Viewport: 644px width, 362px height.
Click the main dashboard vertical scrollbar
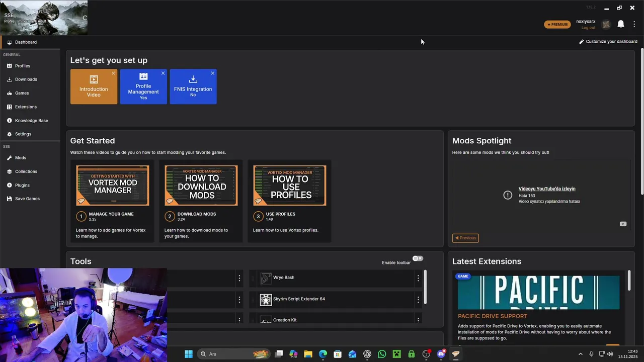(x=641, y=121)
